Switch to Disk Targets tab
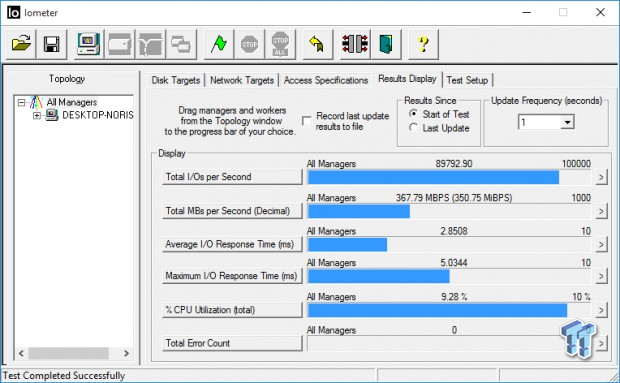620x383 pixels. (x=176, y=80)
